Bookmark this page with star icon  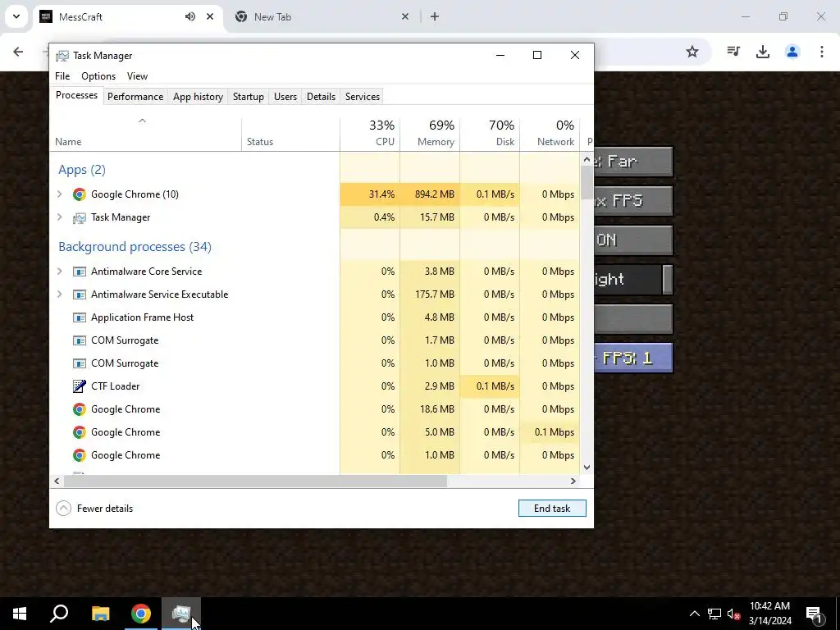click(x=692, y=52)
